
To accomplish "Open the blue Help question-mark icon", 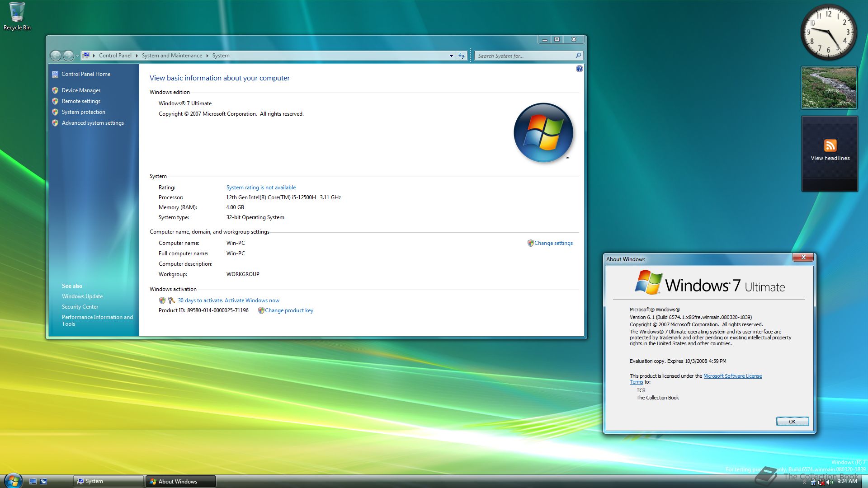I will pos(579,69).
